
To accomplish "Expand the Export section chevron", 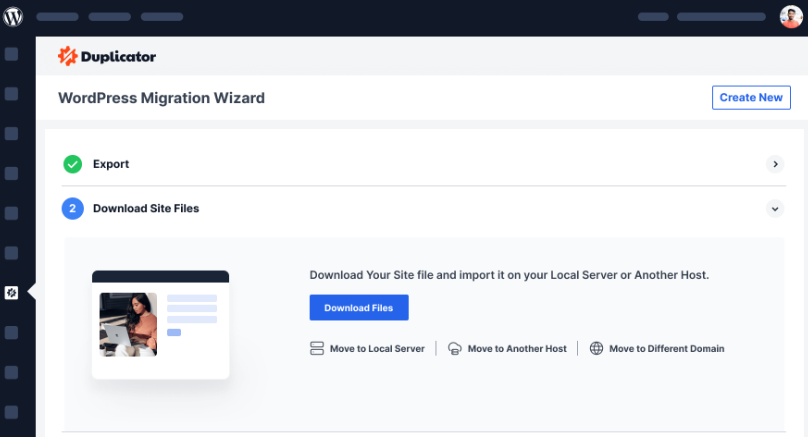I will point(774,164).
